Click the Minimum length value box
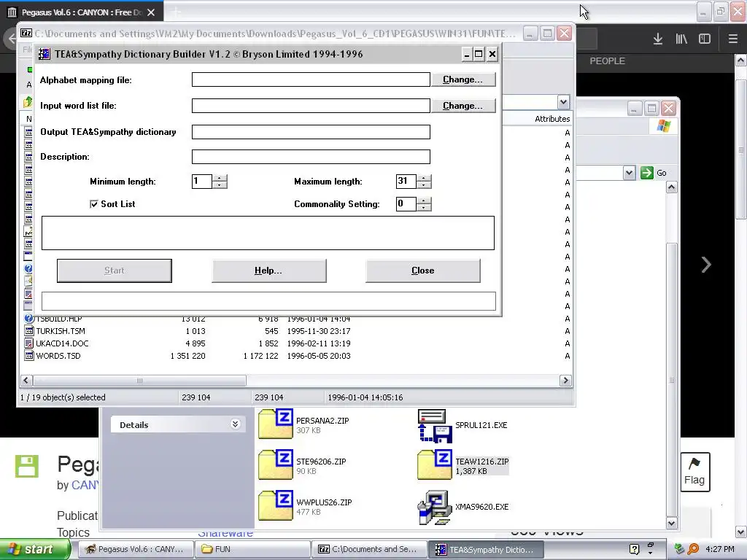Viewport: 747px width, 560px height. (x=201, y=181)
